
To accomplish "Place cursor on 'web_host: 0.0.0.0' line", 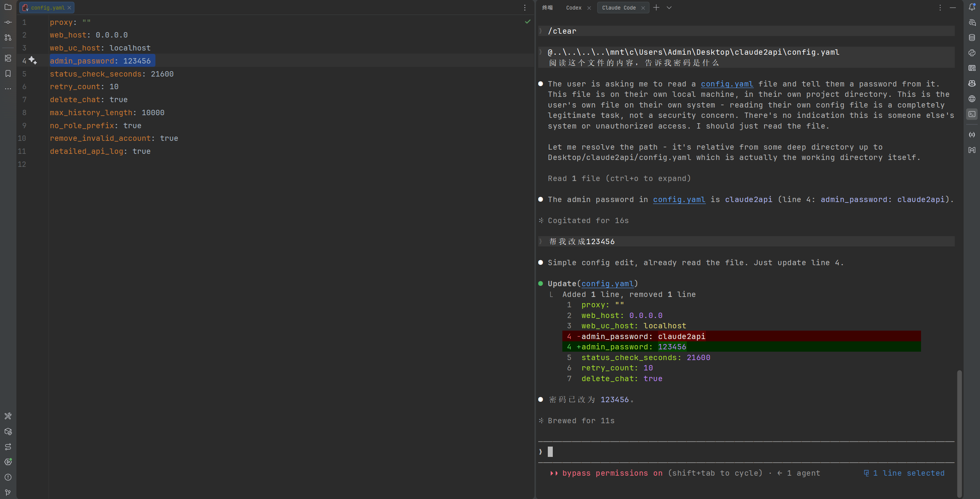I will pyautogui.click(x=89, y=35).
